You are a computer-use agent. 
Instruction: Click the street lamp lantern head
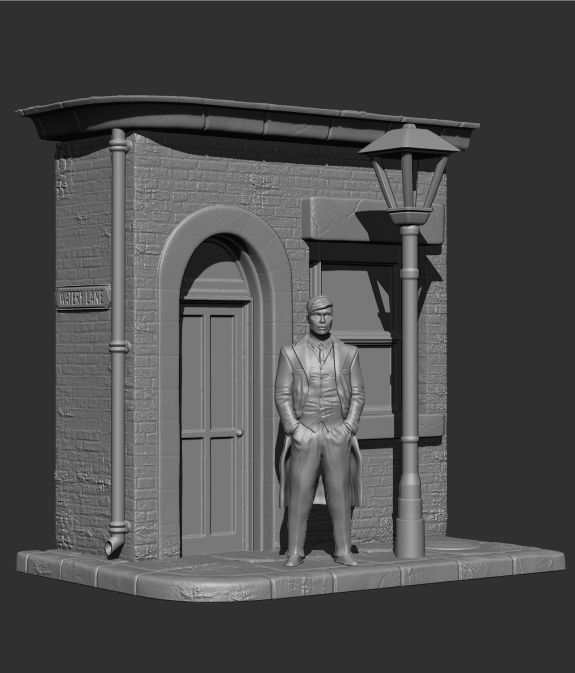point(409,174)
